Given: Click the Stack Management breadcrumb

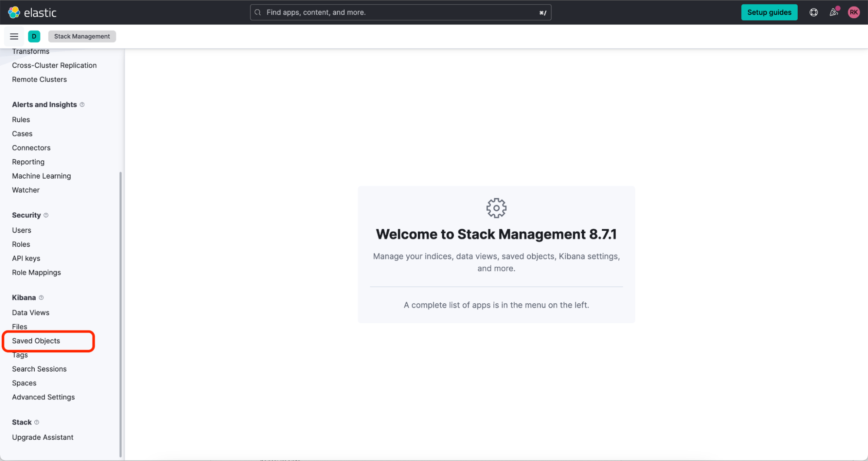Looking at the screenshot, I should (x=82, y=36).
